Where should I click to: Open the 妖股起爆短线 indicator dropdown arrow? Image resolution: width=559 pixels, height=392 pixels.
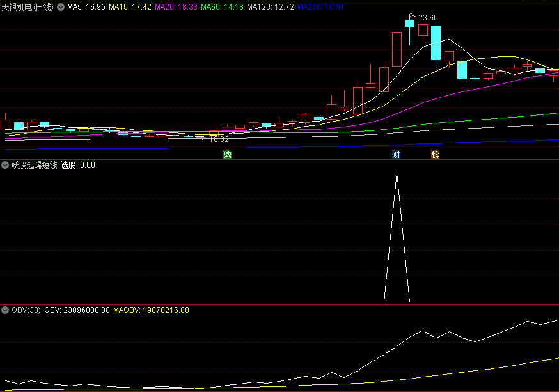[5, 165]
